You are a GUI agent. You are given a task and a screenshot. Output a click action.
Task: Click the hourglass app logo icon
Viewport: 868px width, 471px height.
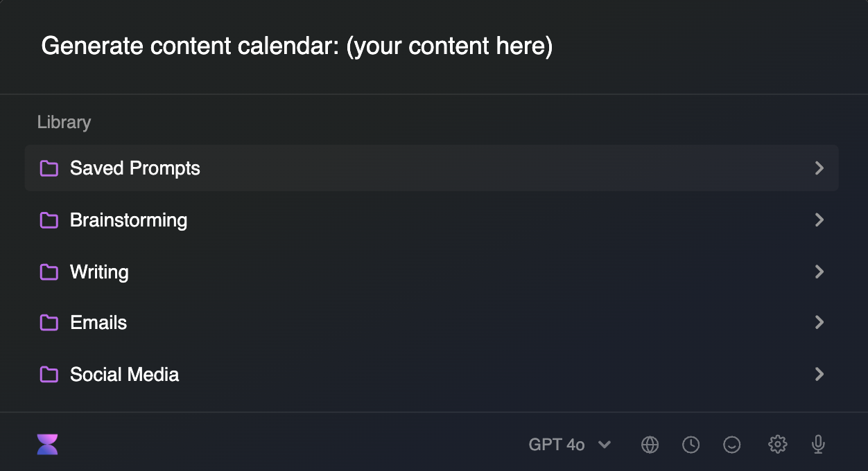[x=48, y=444]
